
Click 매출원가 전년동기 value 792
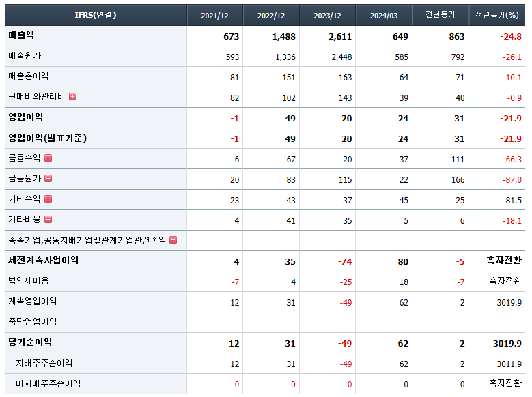coord(458,57)
